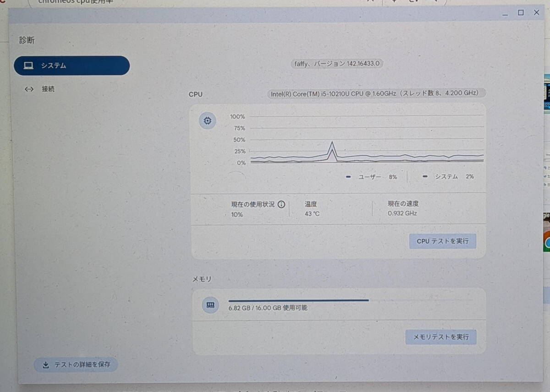Click the Intel Core i5-10210U CPU label
This screenshot has width=550, height=392.
click(376, 93)
